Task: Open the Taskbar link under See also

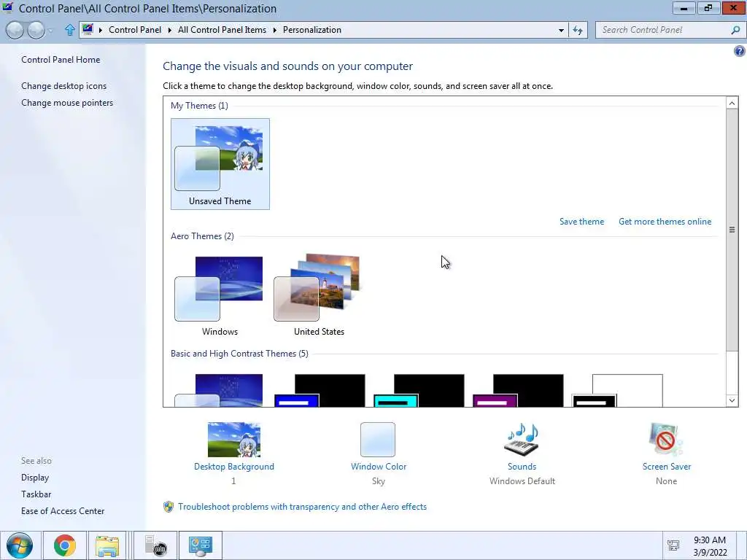Action: tap(36, 494)
